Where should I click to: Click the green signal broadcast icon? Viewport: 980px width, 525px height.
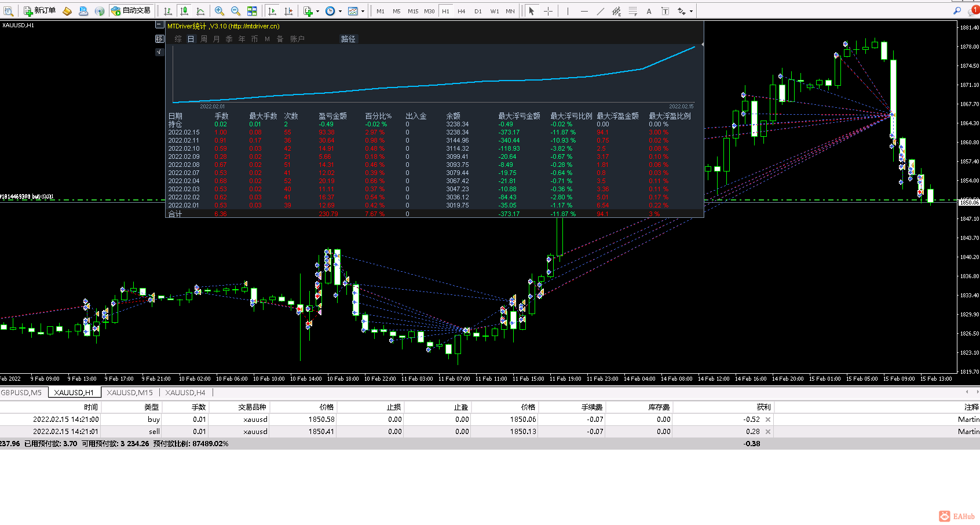(100, 10)
